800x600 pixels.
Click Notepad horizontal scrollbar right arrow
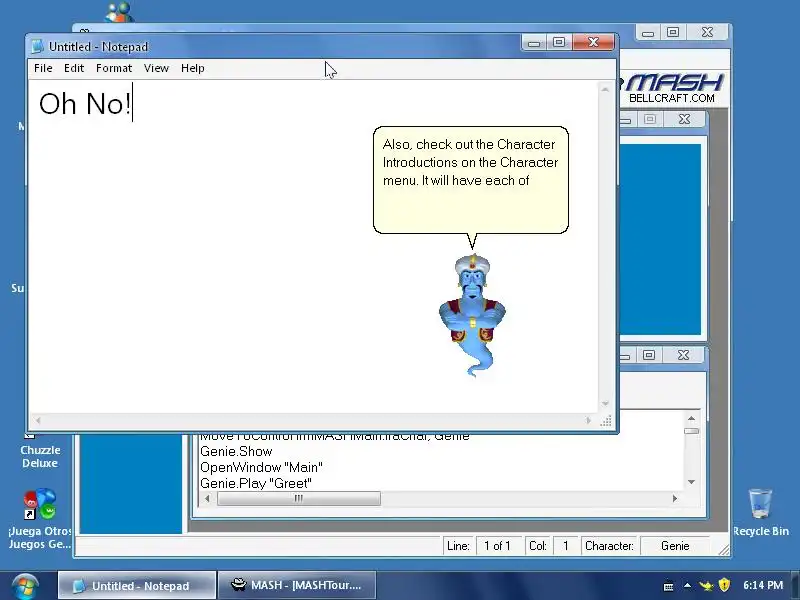click(588, 420)
